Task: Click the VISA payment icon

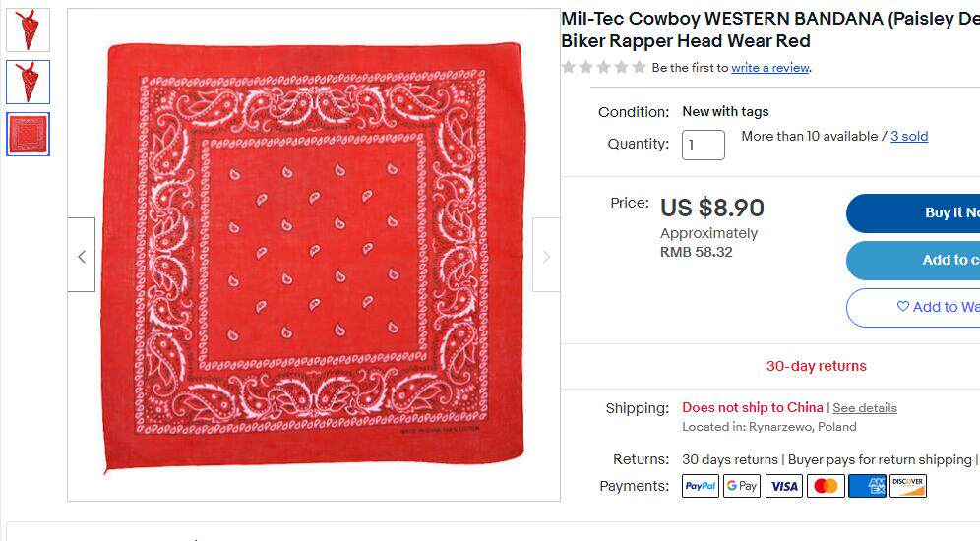Action: tap(784, 485)
